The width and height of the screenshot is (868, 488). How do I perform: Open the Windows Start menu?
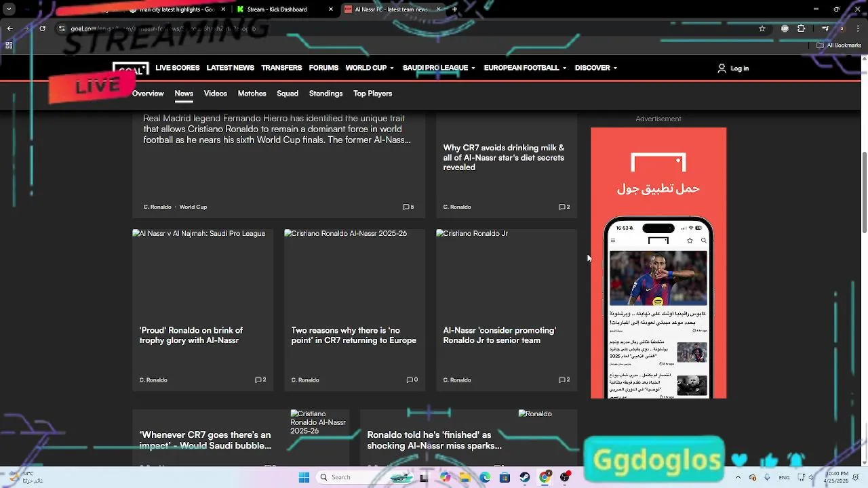pos(304,477)
